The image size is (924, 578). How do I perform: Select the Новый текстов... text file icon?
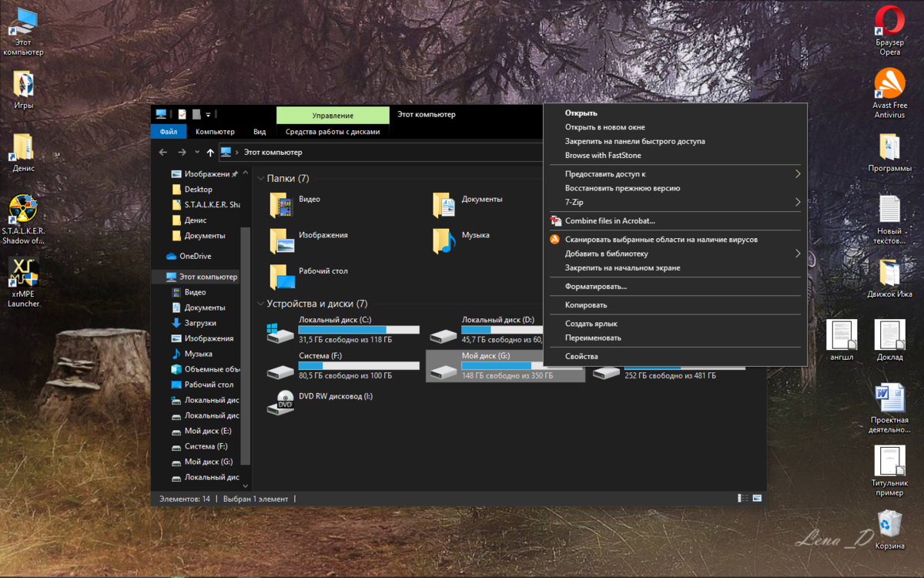[x=889, y=220]
